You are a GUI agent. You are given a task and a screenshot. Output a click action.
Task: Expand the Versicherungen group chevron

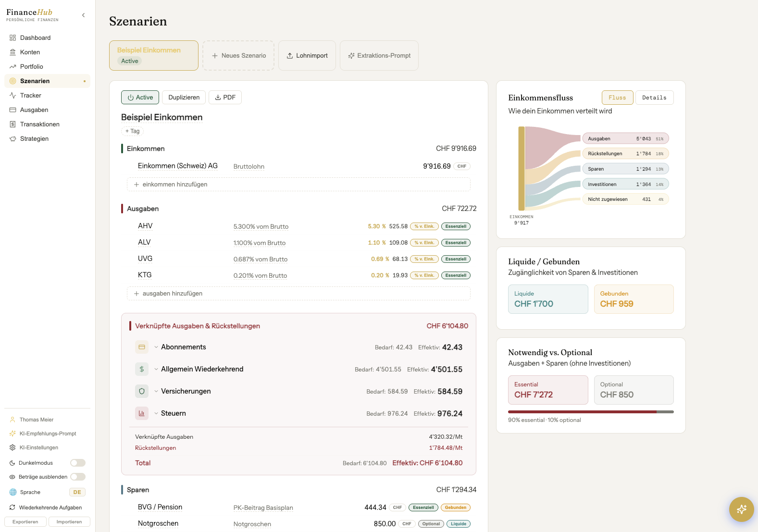coord(156,391)
